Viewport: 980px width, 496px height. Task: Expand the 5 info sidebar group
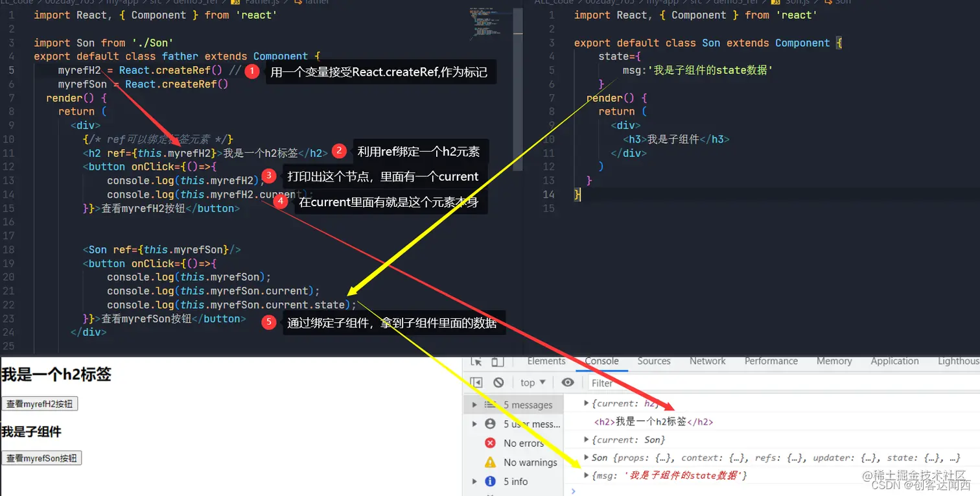click(474, 481)
